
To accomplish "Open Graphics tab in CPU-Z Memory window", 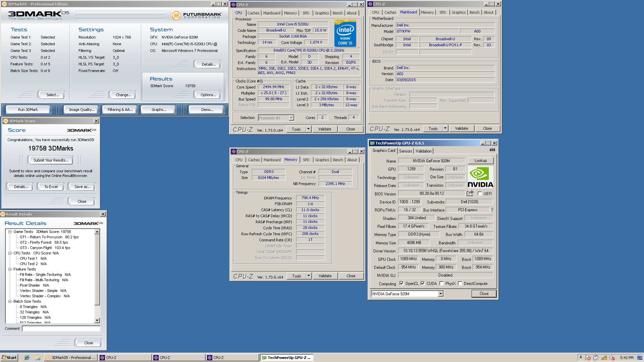I will point(322,160).
